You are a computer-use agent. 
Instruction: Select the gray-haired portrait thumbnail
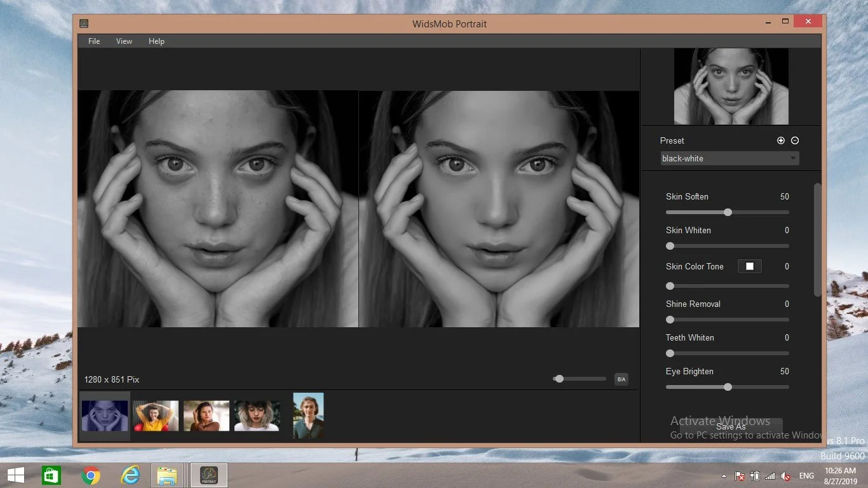click(257, 416)
